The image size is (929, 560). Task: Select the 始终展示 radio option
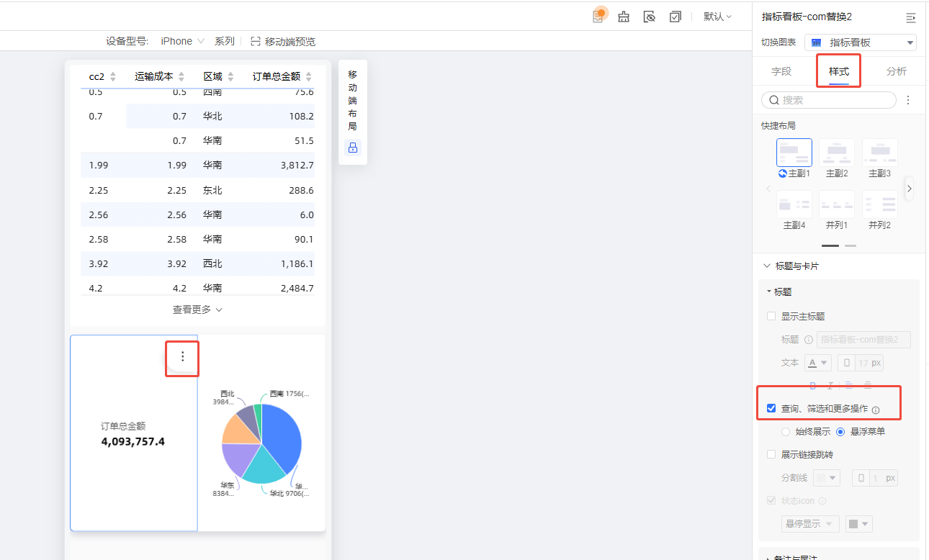pyautogui.click(x=786, y=432)
